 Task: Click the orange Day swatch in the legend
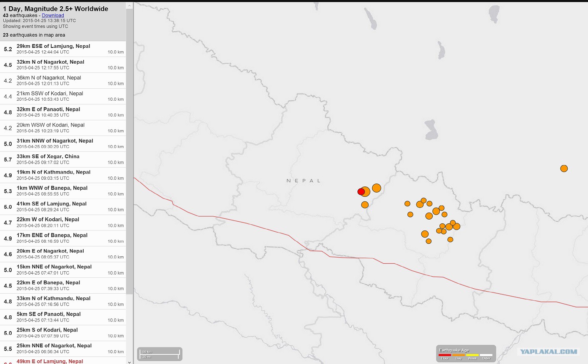click(x=458, y=355)
